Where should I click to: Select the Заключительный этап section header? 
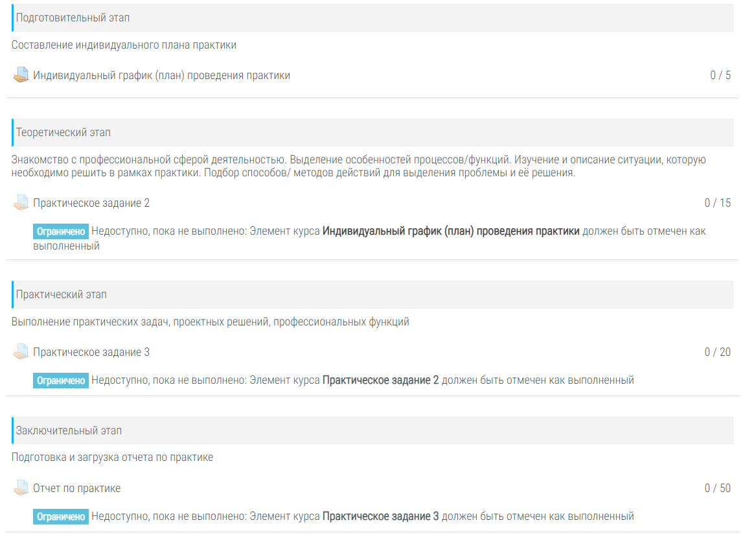(69, 430)
